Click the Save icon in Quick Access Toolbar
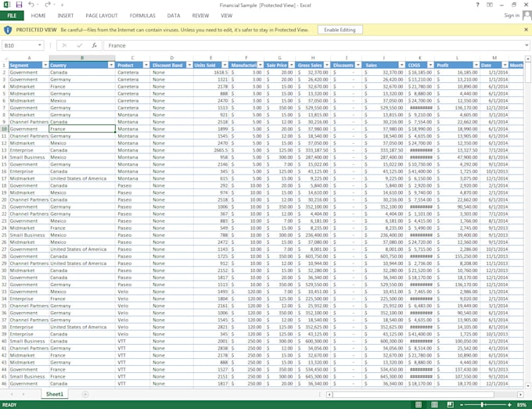The image size is (532, 409). tap(19, 5)
